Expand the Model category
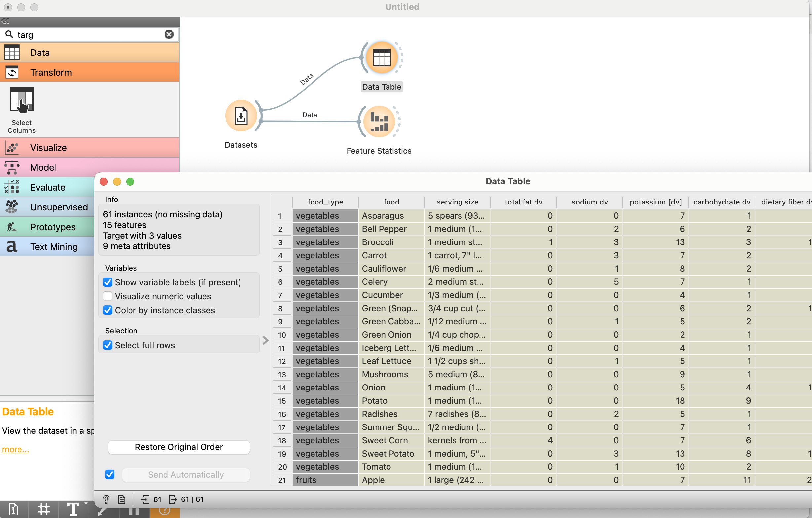 (90, 167)
